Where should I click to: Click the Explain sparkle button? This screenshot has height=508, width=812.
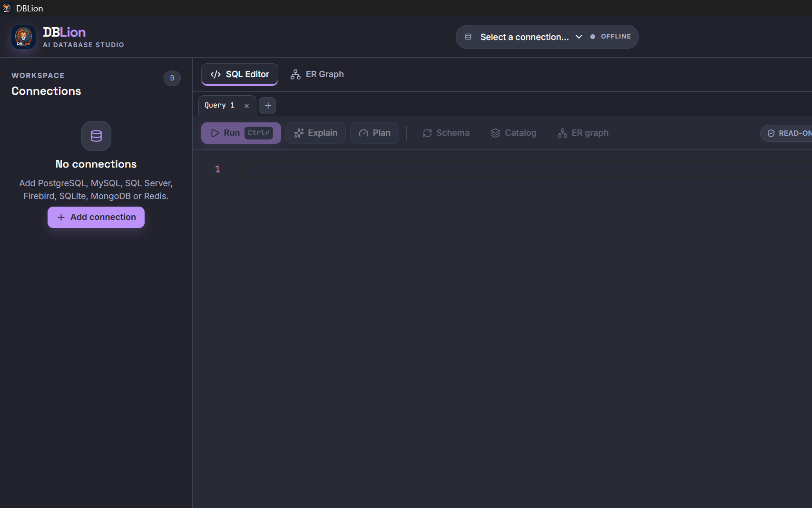pyautogui.click(x=316, y=133)
